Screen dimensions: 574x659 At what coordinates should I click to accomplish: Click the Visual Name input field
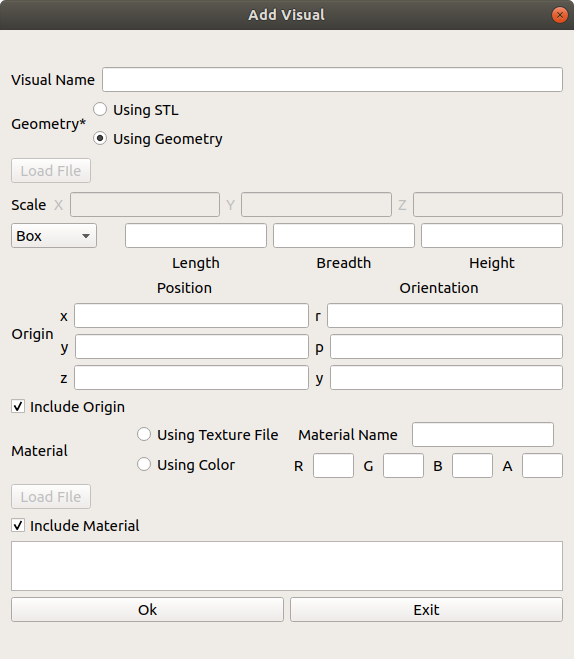pos(332,79)
